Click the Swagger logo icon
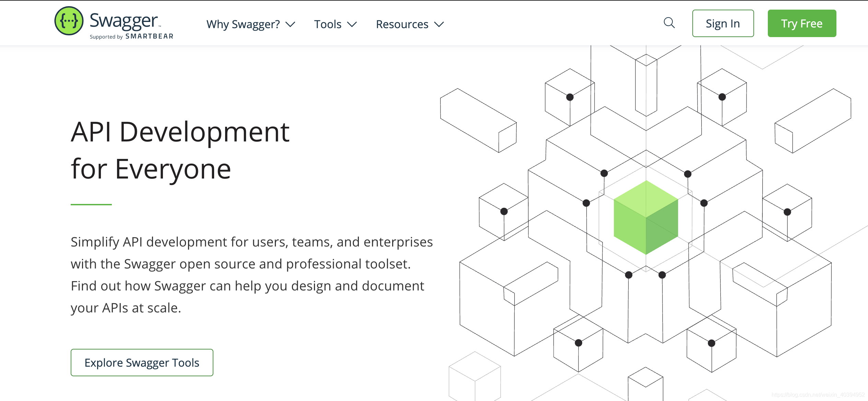 click(x=69, y=21)
